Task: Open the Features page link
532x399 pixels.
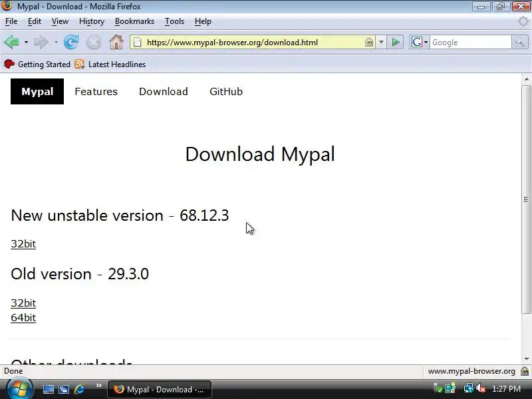Action: 96,91
